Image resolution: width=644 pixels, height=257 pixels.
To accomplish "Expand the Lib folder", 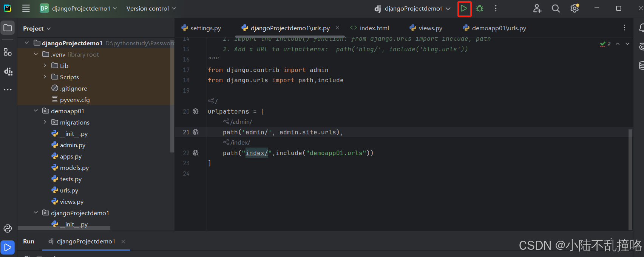I will pos(45,66).
